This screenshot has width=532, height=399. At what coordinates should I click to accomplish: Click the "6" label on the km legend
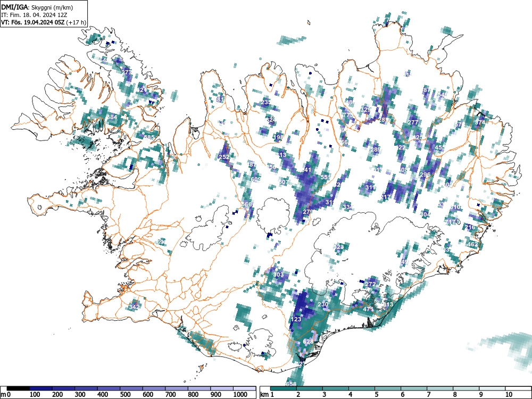tap(402, 395)
